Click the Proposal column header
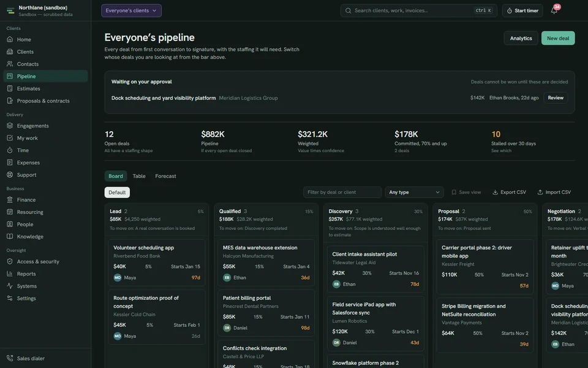Screen dimensions: 588x368 click(485, 220)
